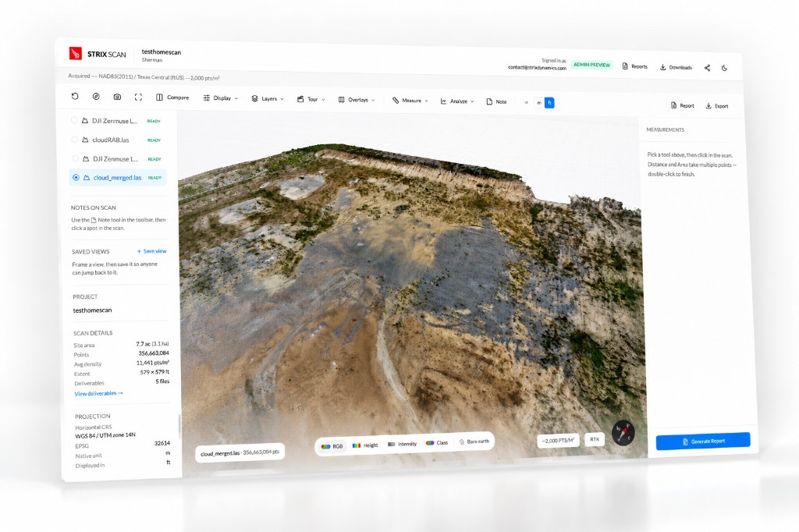Image resolution: width=799 pixels, height=532 pixels.
Task: Click Export in the right toolbar
Action: [716, 106]
